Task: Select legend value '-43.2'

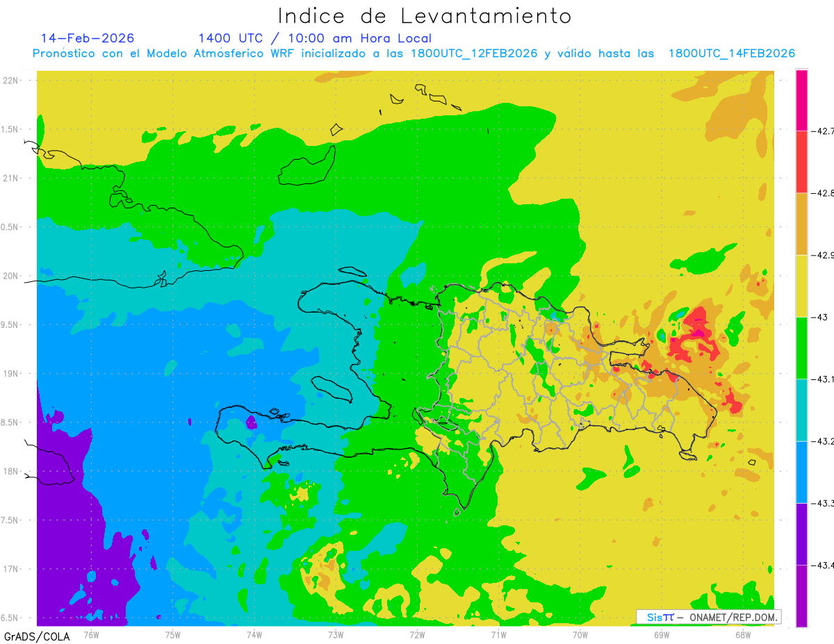Action: [x=822, y=441]
